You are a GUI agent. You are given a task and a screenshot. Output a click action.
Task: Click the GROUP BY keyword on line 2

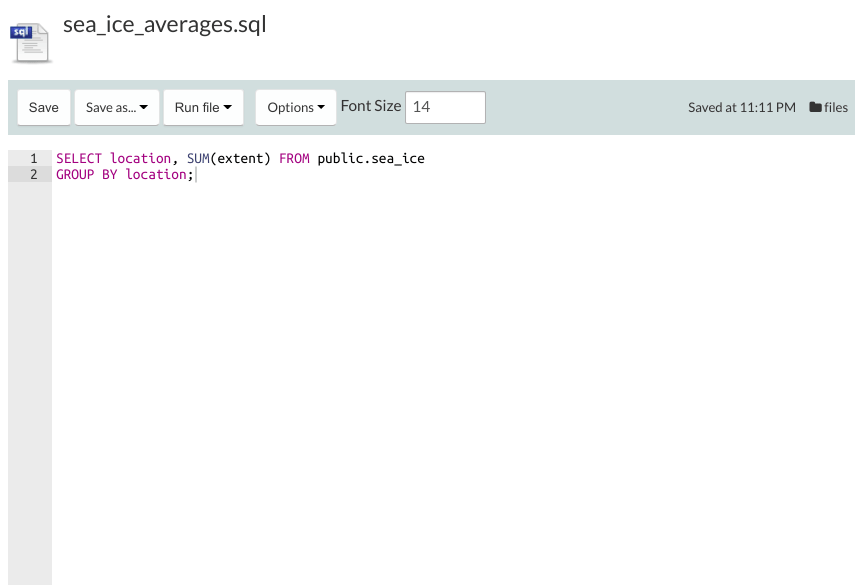click(x=86, y=175)
